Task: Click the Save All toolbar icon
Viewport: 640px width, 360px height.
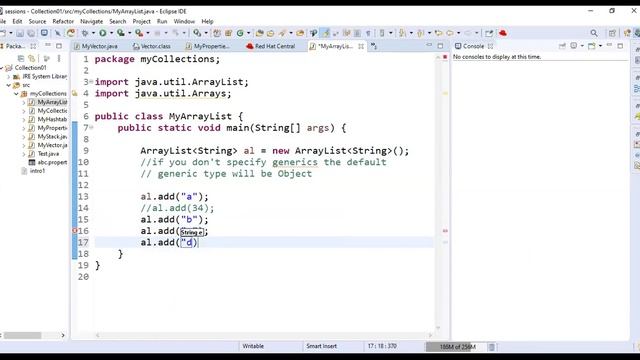Action: click(31, 33)
